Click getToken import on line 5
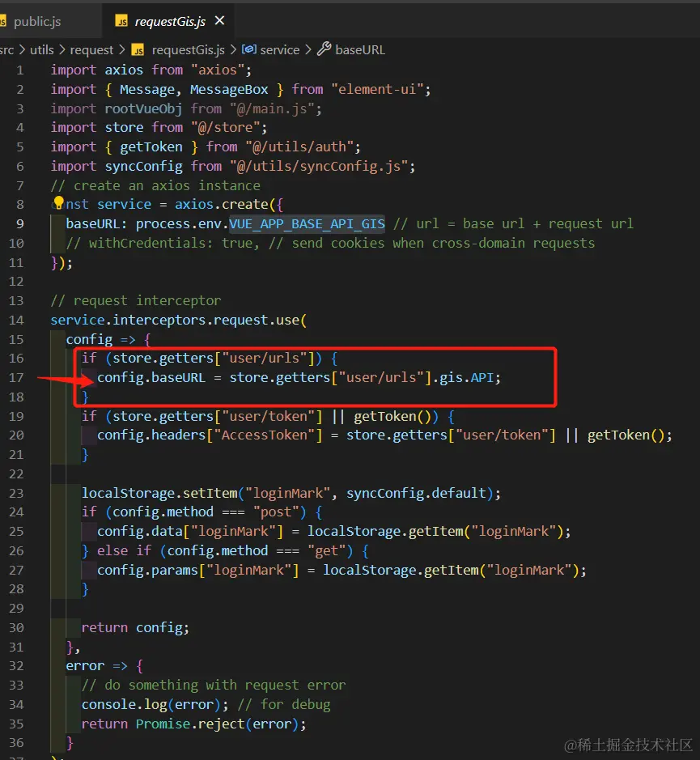700x760 pixels. click(151, 146)
